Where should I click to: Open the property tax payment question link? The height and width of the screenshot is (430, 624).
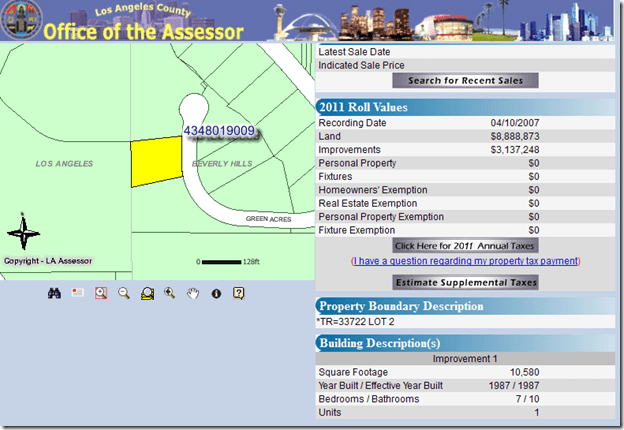(x=465, y=261)
